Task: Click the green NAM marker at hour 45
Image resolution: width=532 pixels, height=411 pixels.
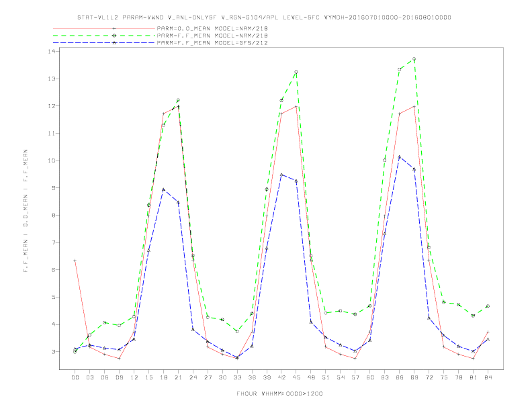Action: click(x=296, y=72)
